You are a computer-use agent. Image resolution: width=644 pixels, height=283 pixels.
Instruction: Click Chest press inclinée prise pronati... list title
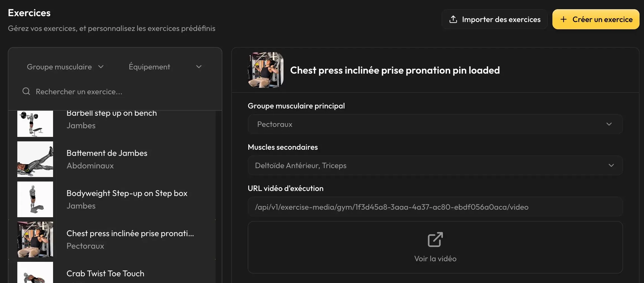(x=130, y=233)
